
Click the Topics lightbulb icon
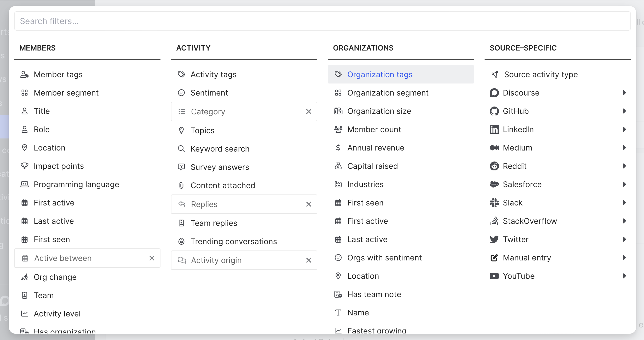click(181, 131)
